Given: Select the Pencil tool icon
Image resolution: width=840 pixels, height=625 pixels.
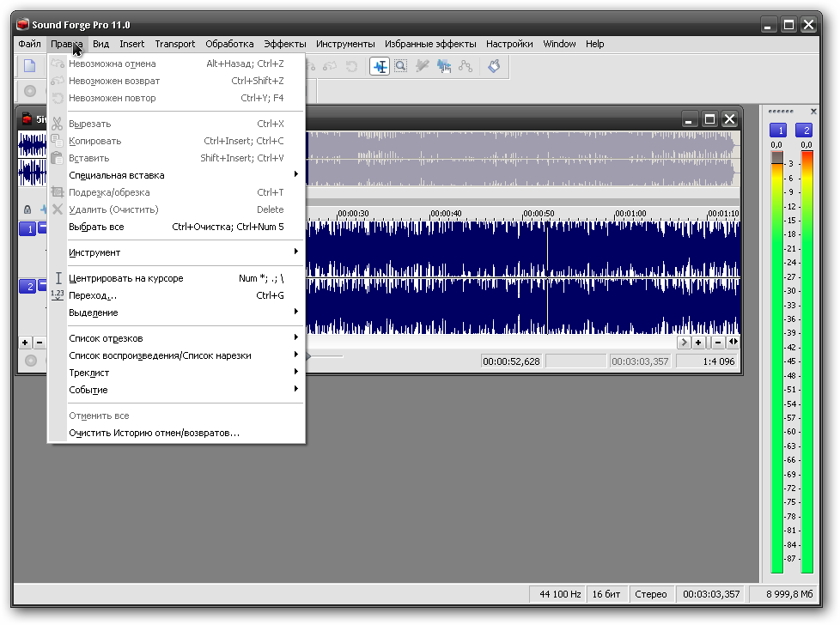Looking at the screenshot, I should point(422,66).
